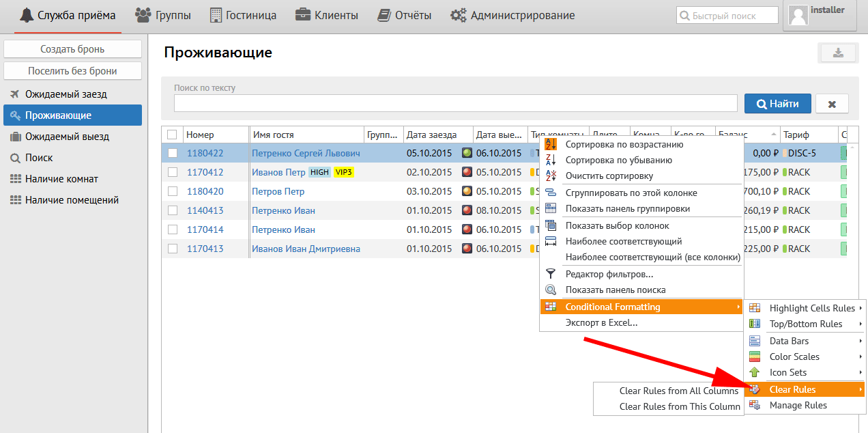Click the Data Bars icon in submenu
The height and width of the screenshot is (433, 868).
(755, 341)
